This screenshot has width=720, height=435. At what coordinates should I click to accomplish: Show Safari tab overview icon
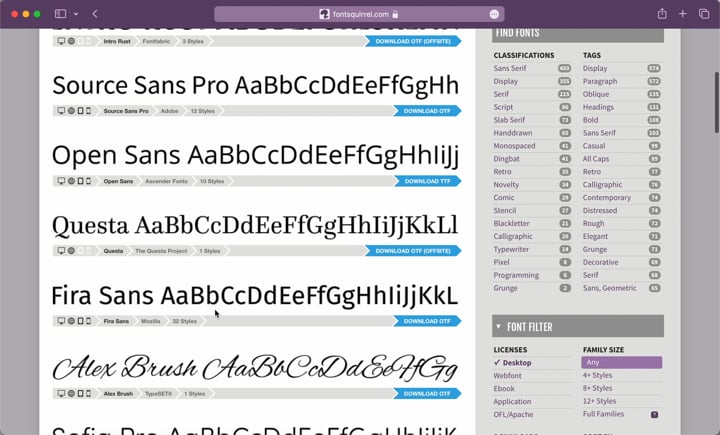703,14
